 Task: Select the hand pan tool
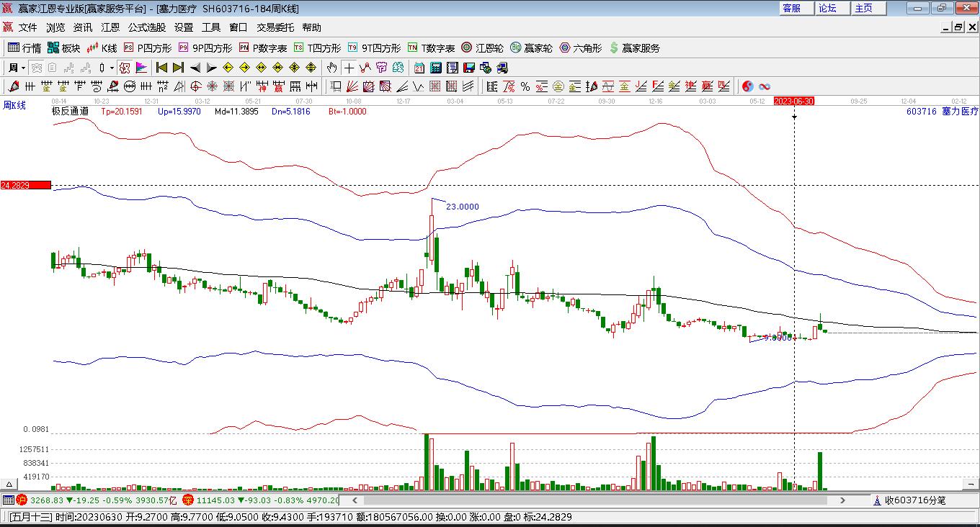point(331,68)
